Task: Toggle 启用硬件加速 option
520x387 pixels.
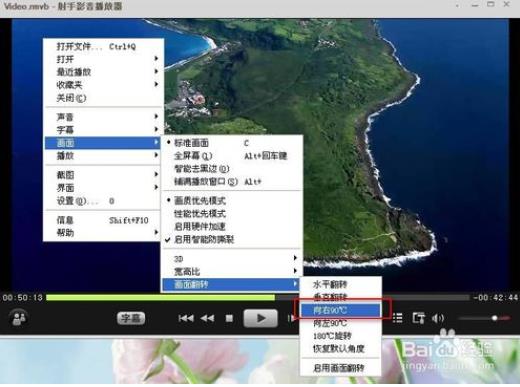Action: tap(232, 226)
